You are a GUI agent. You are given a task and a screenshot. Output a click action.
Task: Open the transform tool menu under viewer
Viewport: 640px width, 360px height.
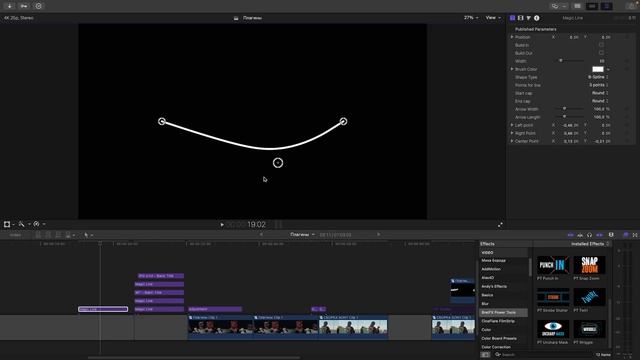[9, 224]
